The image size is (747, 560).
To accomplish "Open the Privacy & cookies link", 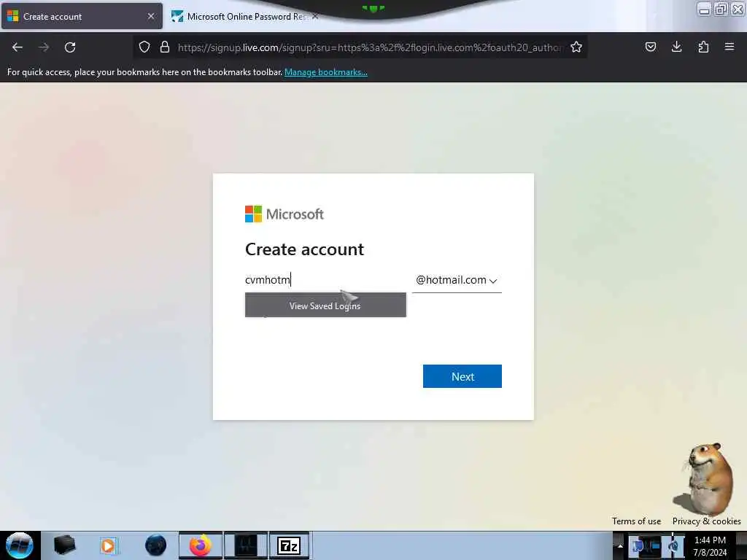I will coord(706,521).
